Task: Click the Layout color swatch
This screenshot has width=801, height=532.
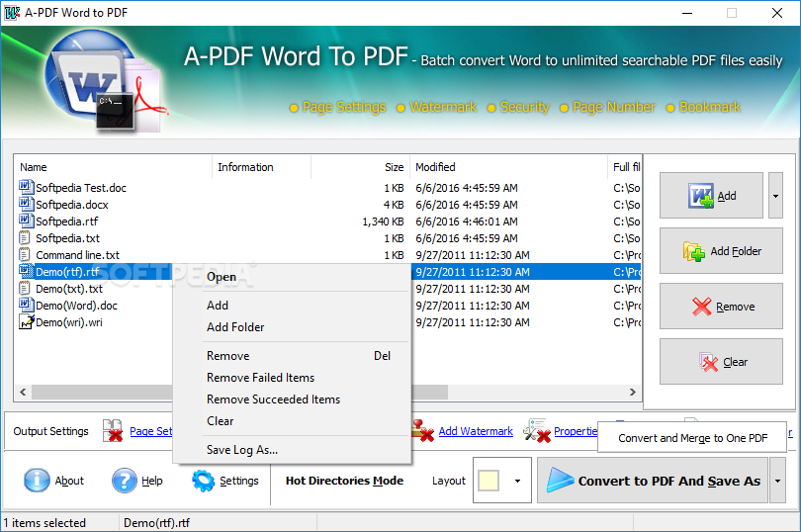Action: (489, 481)
